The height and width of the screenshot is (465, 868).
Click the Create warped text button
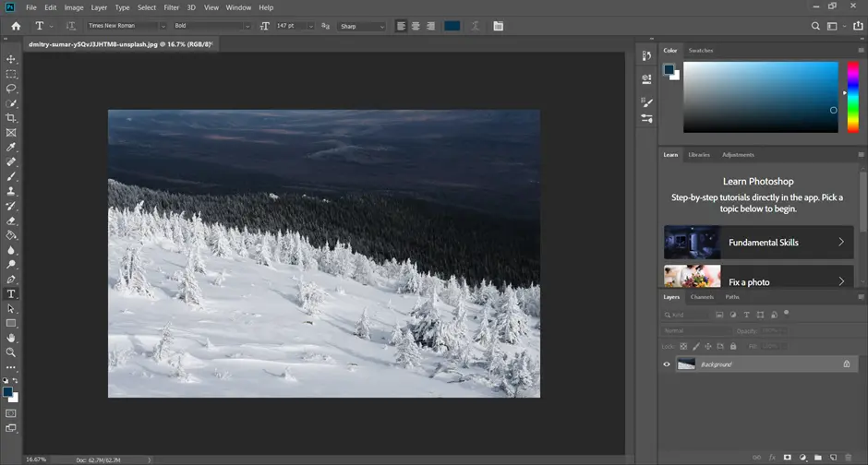coord(475,26)
